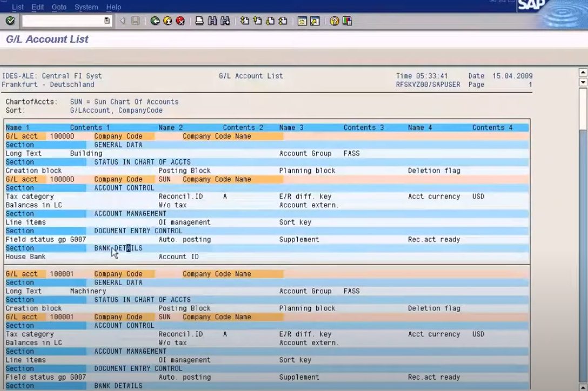Click 'SUN = Sun Chart Of Accounts' text
The height and width of the screenshot is (391, 588).
124,102
